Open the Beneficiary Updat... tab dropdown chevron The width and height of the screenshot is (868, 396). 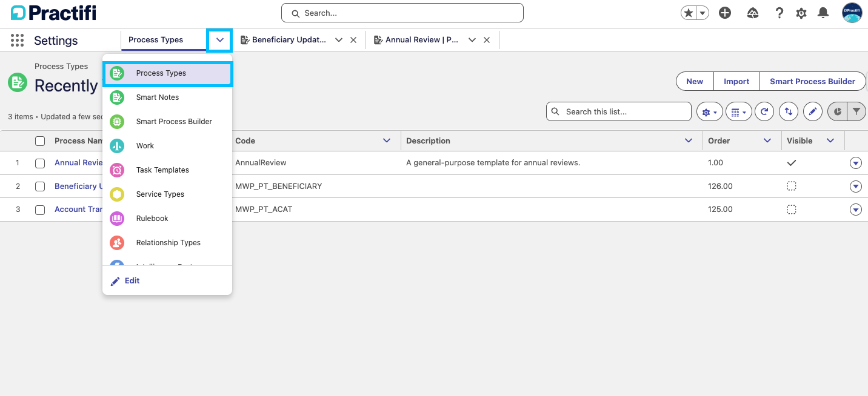pyautogui.click(x=339, y=40)
